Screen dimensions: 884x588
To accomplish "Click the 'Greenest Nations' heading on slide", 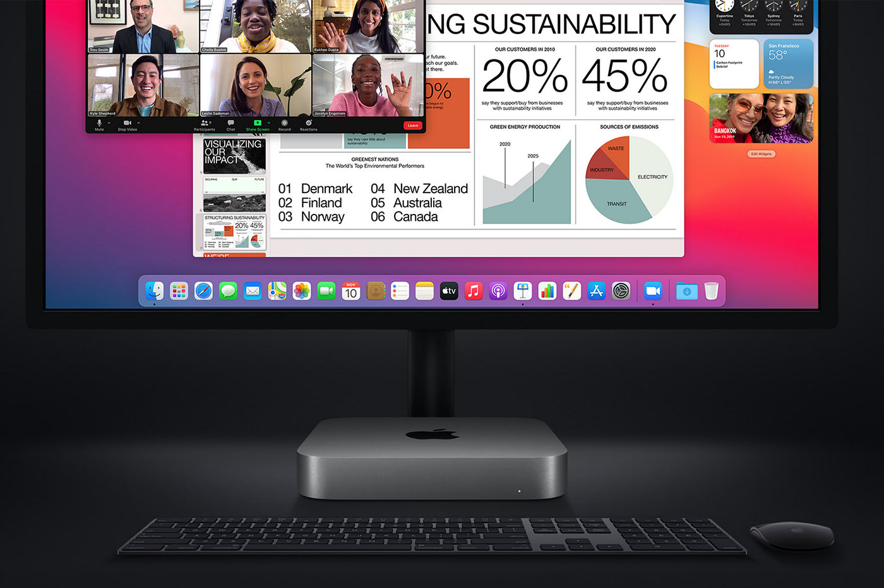I will 375,159.
